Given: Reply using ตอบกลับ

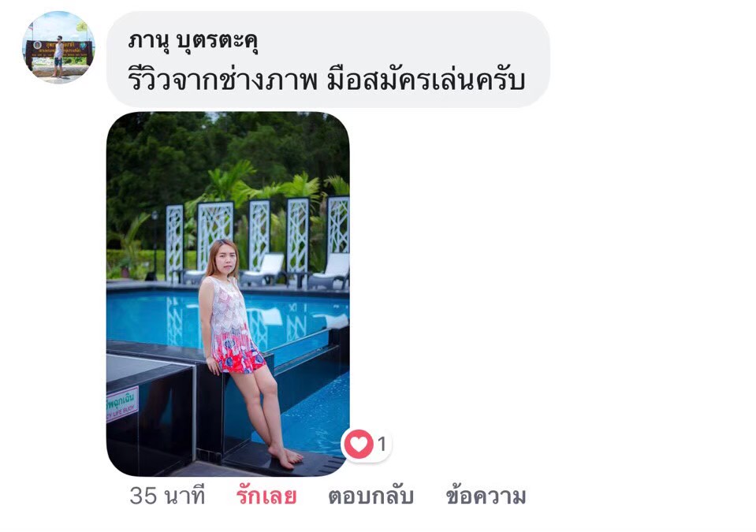Looking at the screenshot, I should point(371,496).
